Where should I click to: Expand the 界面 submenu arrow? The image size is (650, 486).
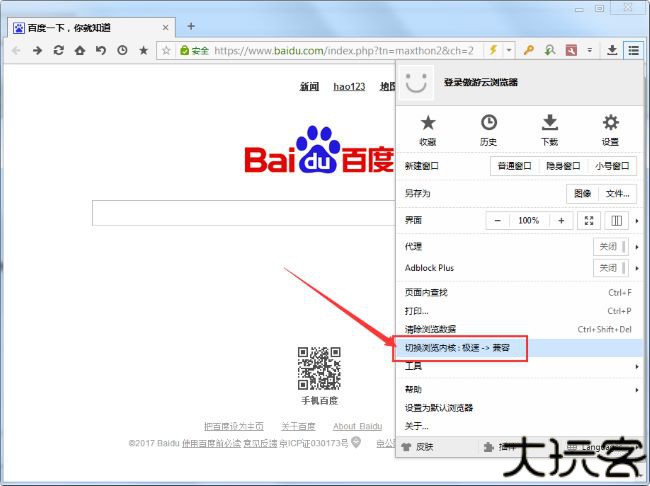pyautogui.click(x=637, y=221)
